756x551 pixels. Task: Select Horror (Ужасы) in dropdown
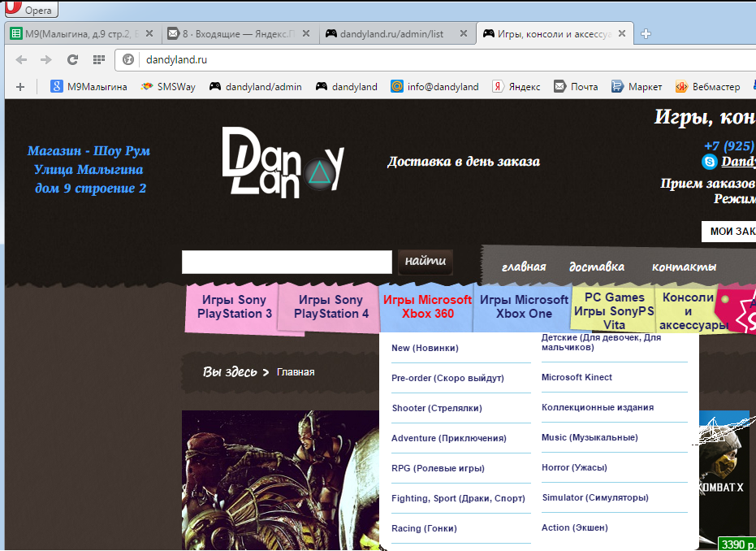pos(574,467)
